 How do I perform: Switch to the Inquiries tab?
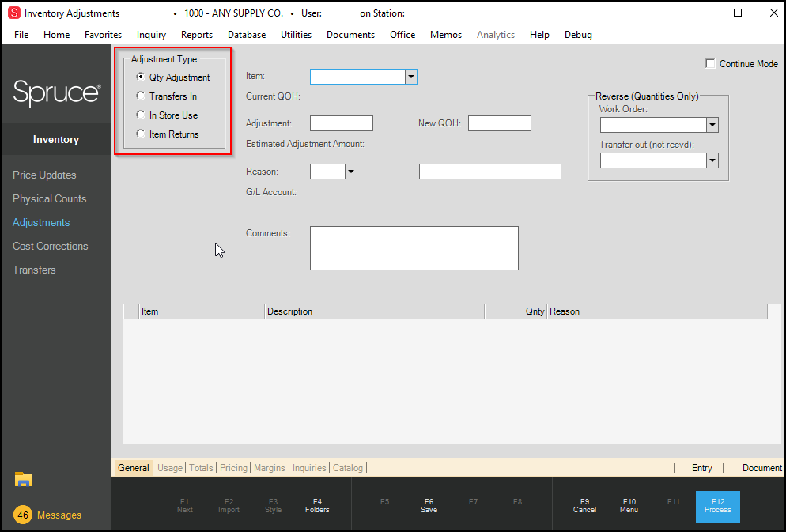tap(309, 467)
